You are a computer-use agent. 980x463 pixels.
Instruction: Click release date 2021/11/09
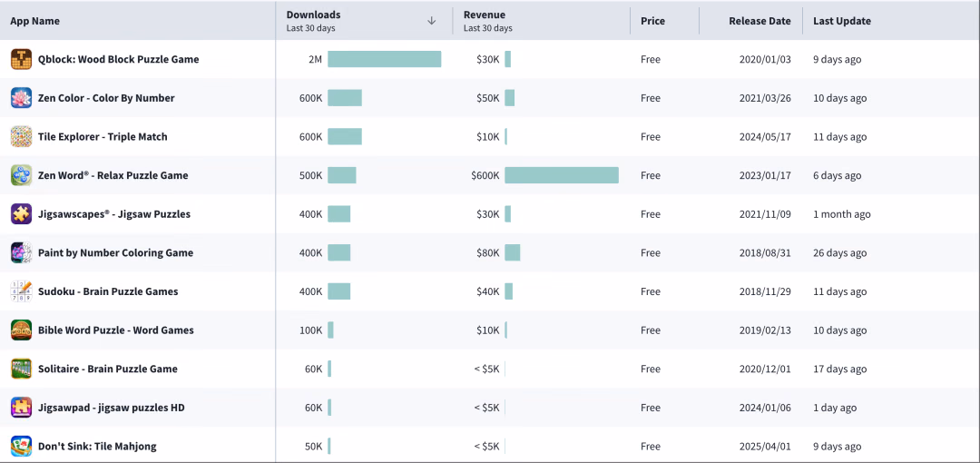(x=765, y=214)
